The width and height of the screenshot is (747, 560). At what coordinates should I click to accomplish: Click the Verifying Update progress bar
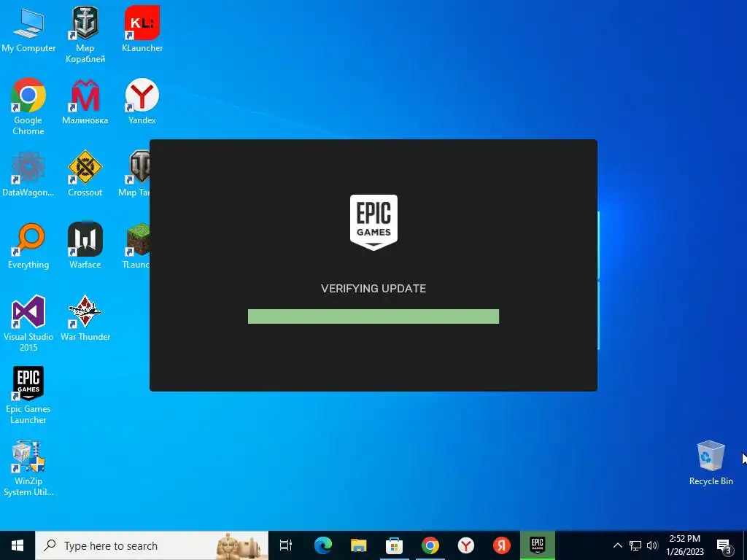pyautogui.click(x=373, y=316)
